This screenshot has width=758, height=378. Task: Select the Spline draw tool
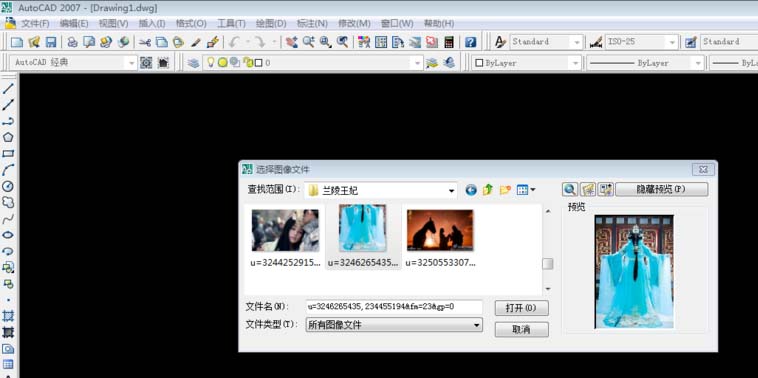[x=8, y=219]
